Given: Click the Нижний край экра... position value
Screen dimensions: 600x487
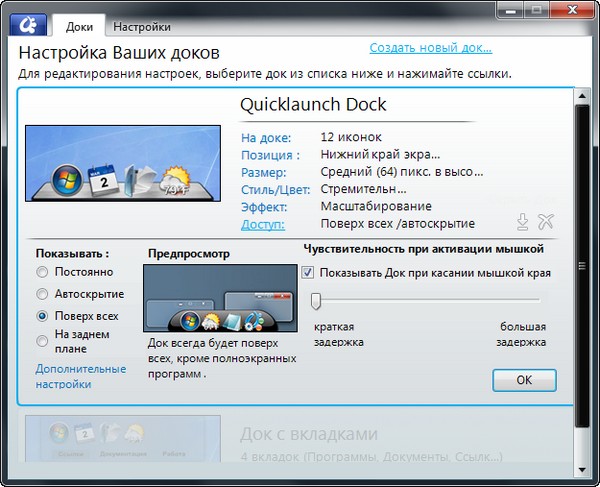Looking at the screenshot, I should [x=380, y=155].
